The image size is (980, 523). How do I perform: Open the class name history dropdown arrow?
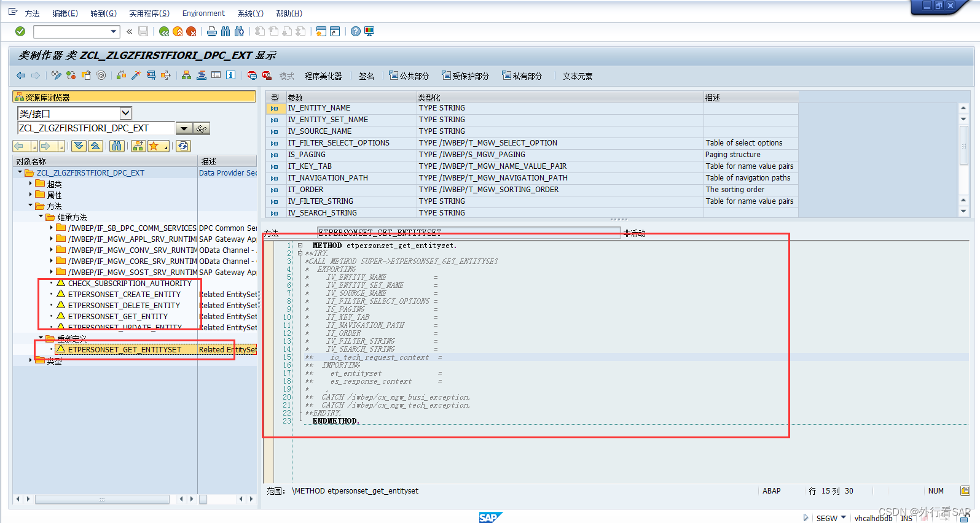[x=184, y=128]
